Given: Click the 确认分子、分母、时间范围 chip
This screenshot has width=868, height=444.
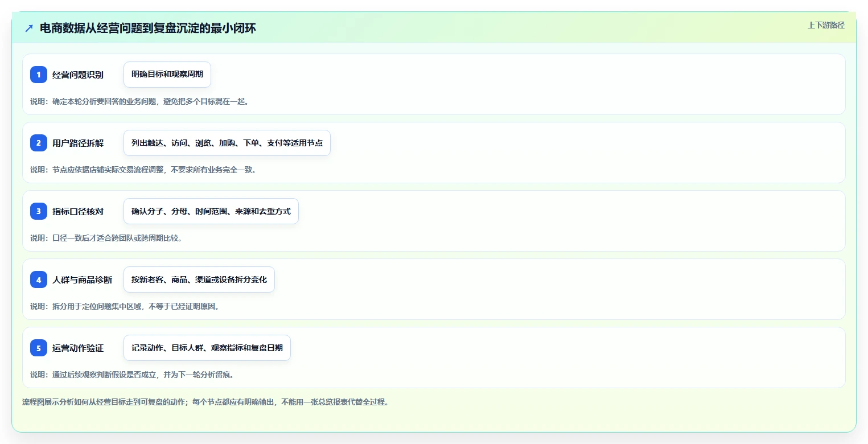Looking at the screenshot, I should (x=211, y=211).
